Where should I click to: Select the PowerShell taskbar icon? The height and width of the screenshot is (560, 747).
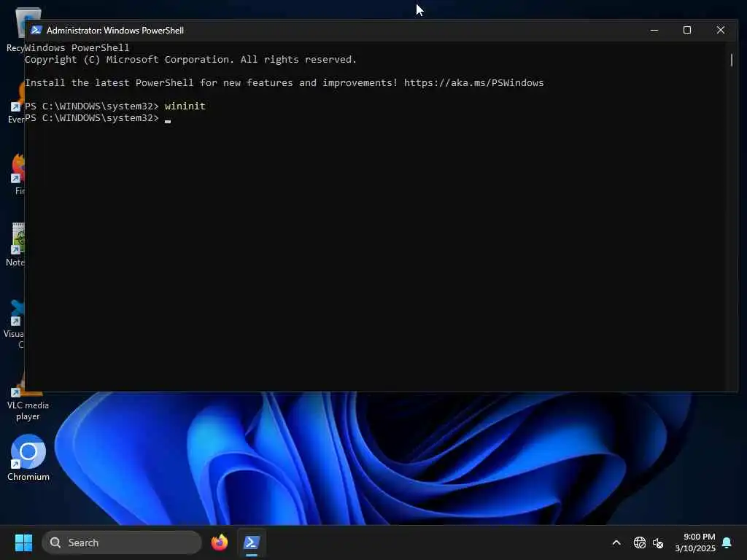point(252,542)
